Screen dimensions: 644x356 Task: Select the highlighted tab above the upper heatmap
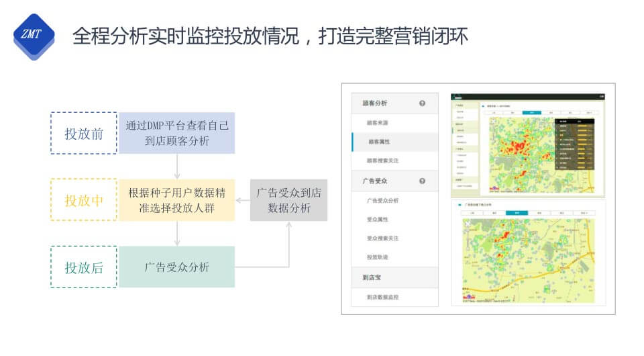click(531, 113)
